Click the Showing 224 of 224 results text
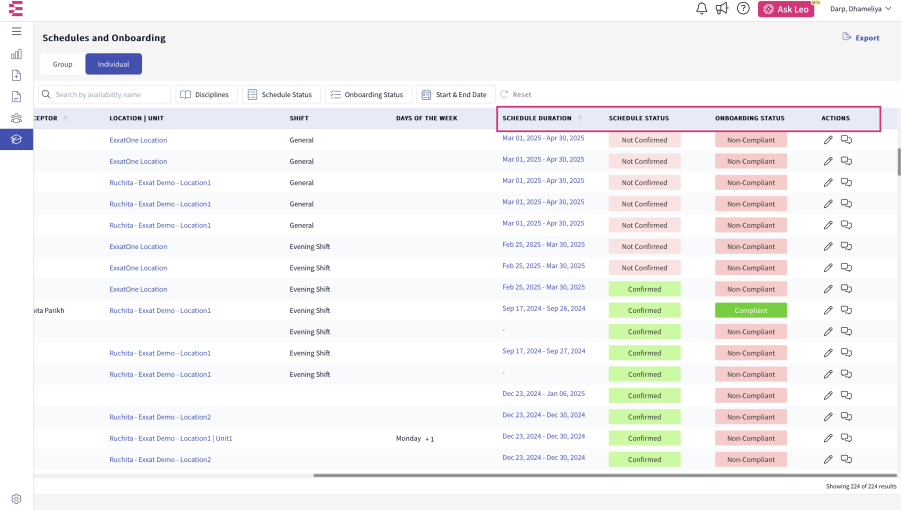This screenshot has width=902, height=510. coord(861,486)
